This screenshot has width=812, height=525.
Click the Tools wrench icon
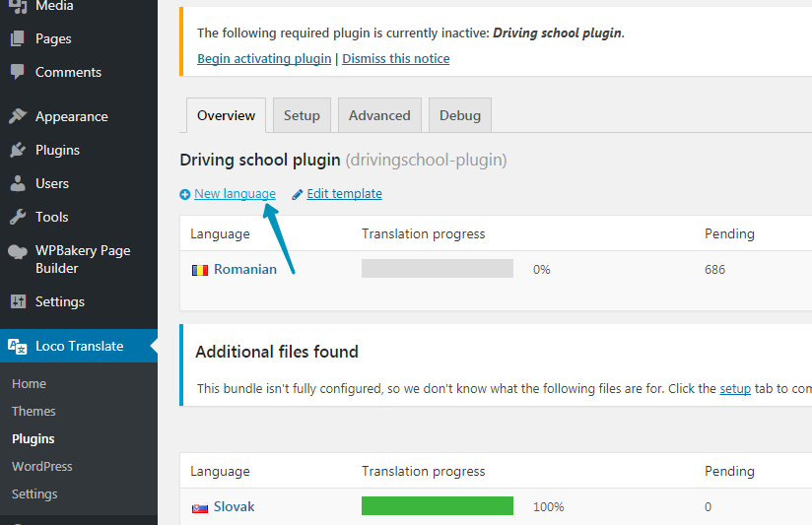pyautogui.click(x=17, y=217)
